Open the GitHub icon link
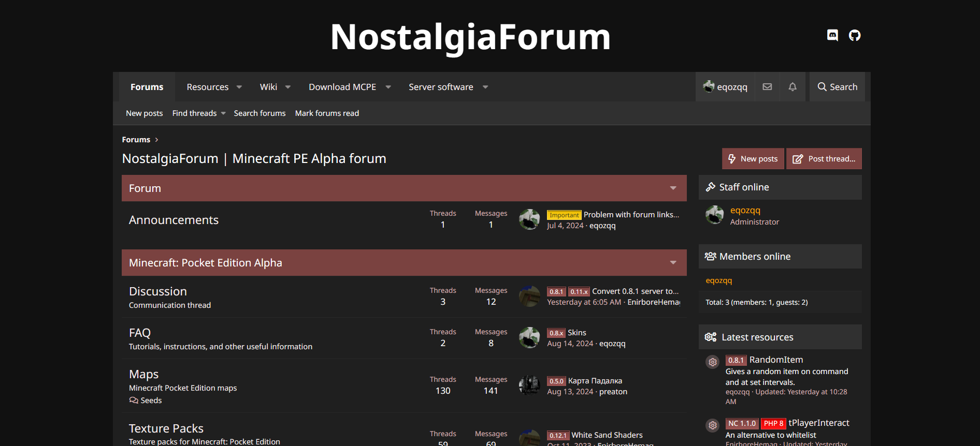The image size is (980, 446). click(x=855, y=35)
